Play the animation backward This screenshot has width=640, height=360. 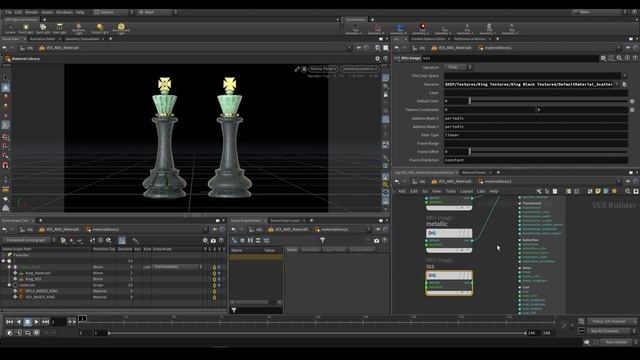click(18, 322)
